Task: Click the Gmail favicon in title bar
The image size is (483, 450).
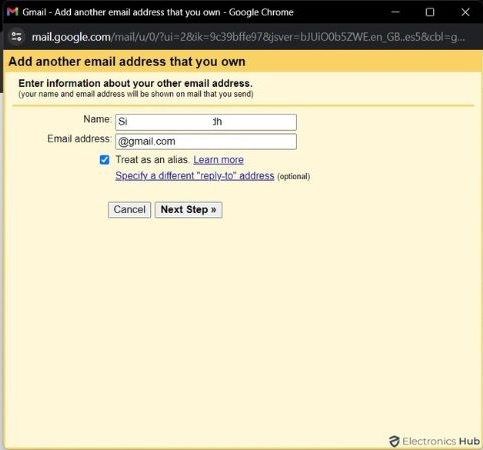Action: pos(12,12)
